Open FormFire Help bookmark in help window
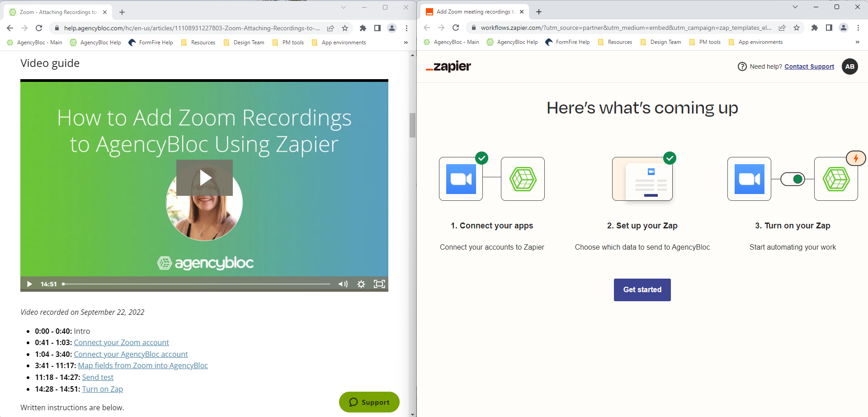868x417 pixels. pyautogui.click(x=151, y=43)
